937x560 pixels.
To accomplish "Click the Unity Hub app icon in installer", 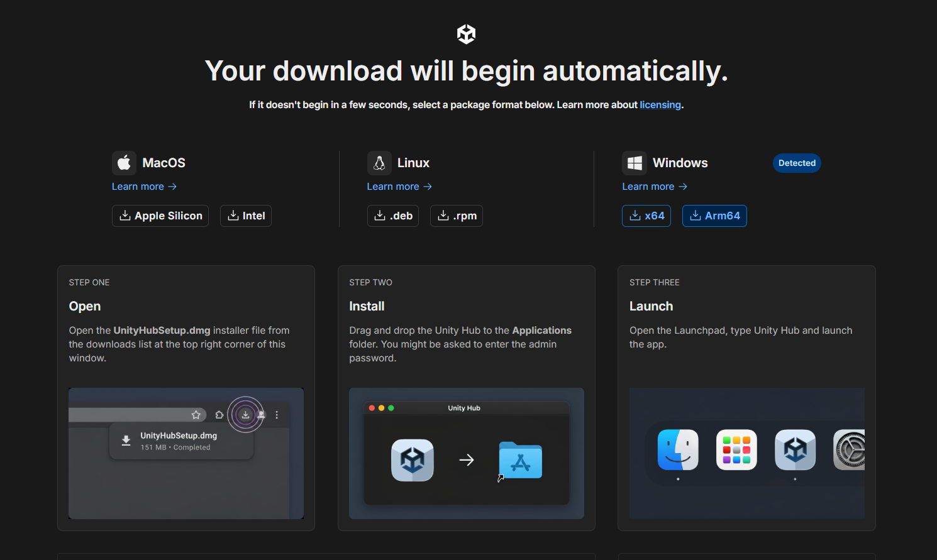I will click(413, 460).
